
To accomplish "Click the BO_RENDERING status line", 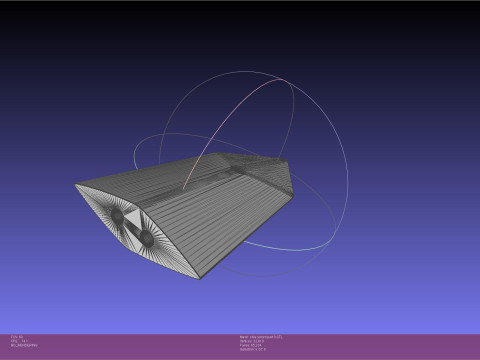I will point(24,345).
